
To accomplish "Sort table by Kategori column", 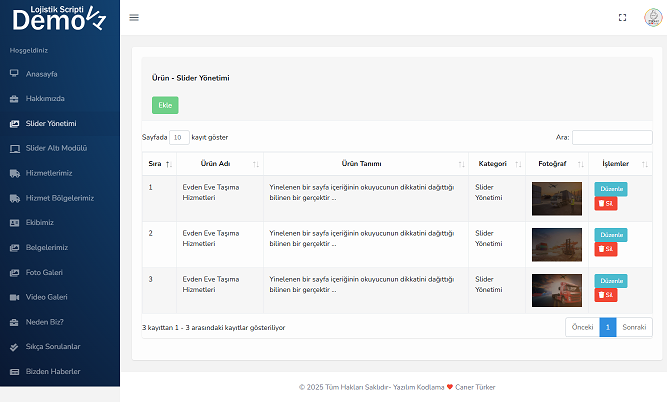I will [x=497, y=163].
